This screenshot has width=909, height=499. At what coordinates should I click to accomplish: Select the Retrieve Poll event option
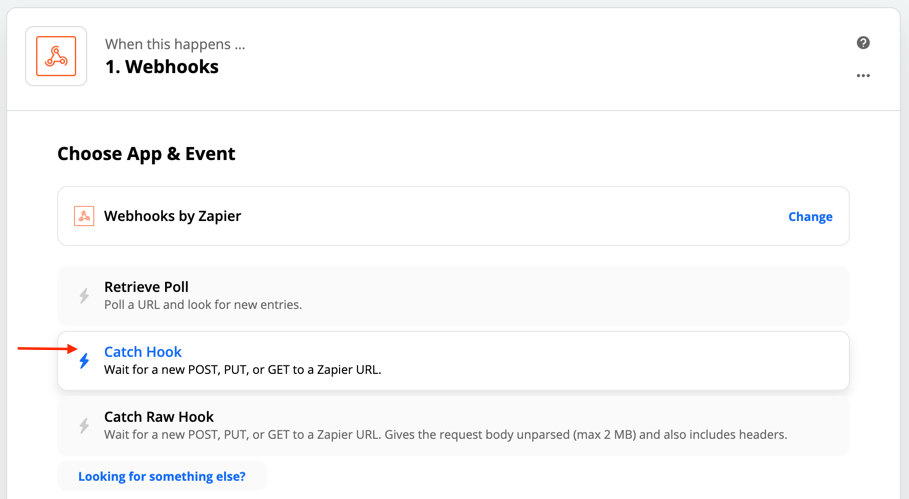453,296
